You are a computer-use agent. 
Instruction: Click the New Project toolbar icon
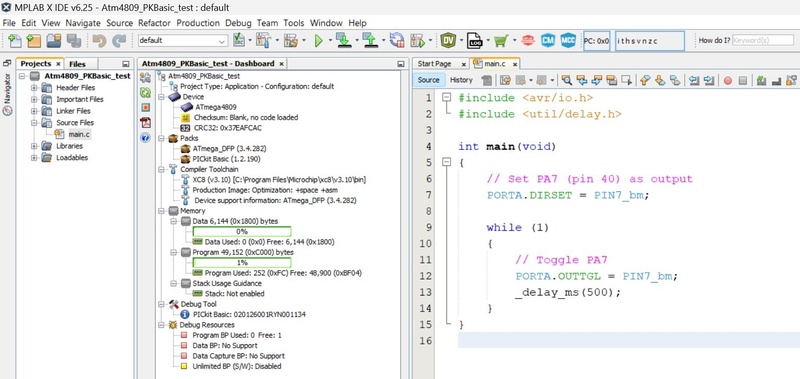click(34, 41)
